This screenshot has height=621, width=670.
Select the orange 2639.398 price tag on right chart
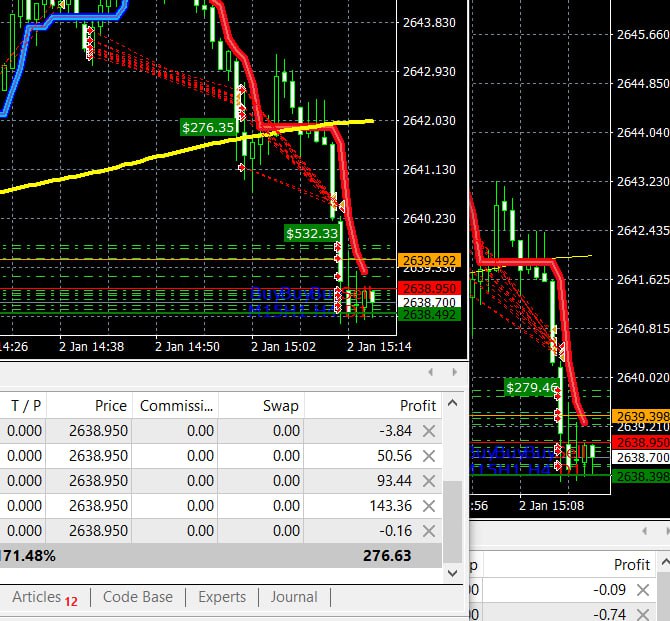point(641,416)
